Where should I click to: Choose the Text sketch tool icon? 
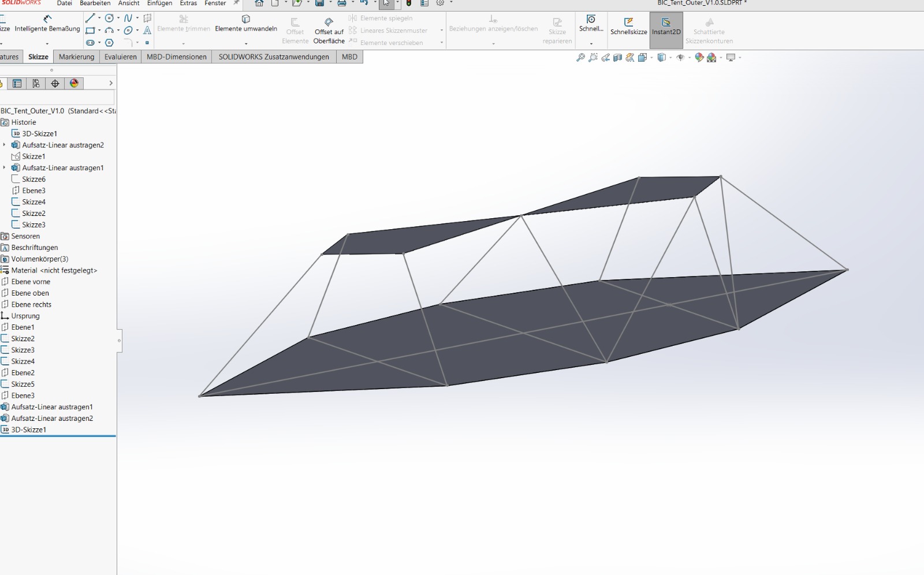pos(147,31)
